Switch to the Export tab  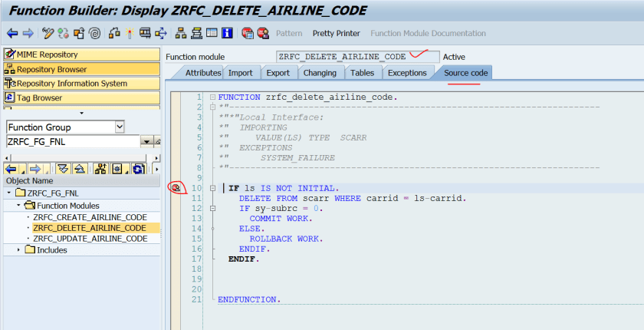(x=278, y=73)
